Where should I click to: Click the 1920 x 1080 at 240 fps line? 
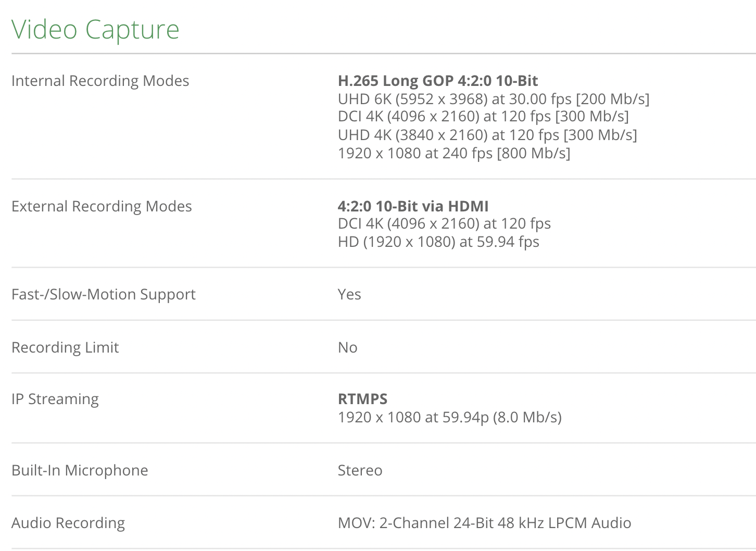point(453,153)
